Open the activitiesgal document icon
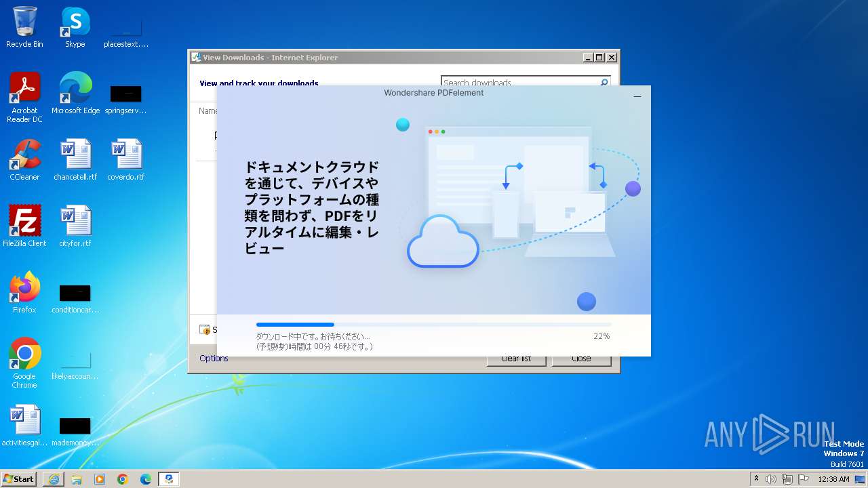 [x=24, y=426]
